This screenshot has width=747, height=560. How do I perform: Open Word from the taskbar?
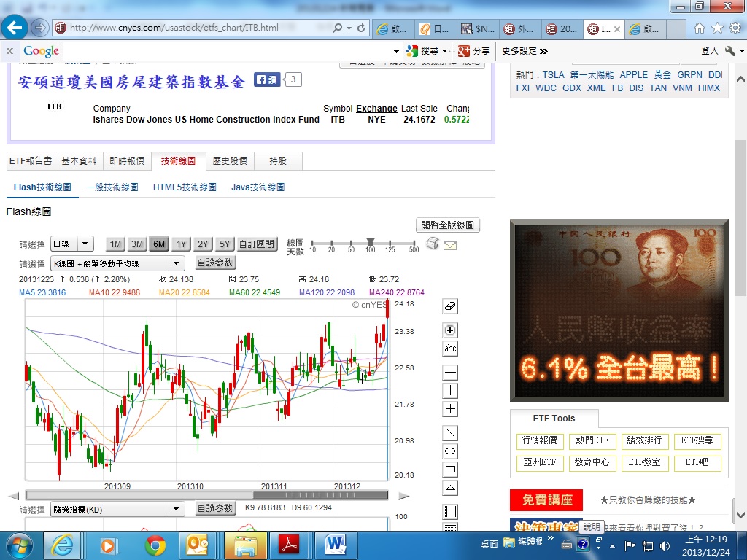[336, 545]
